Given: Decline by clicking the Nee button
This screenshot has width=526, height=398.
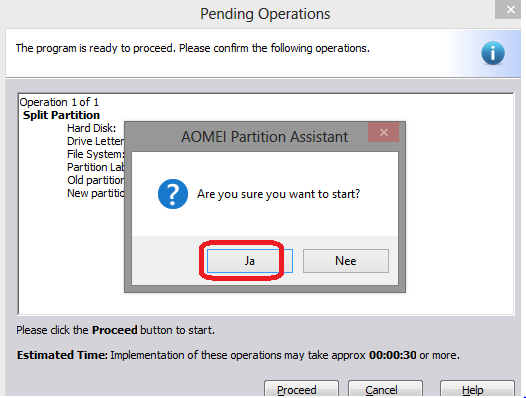Looking at the screenshot, I should coord(346,261).
